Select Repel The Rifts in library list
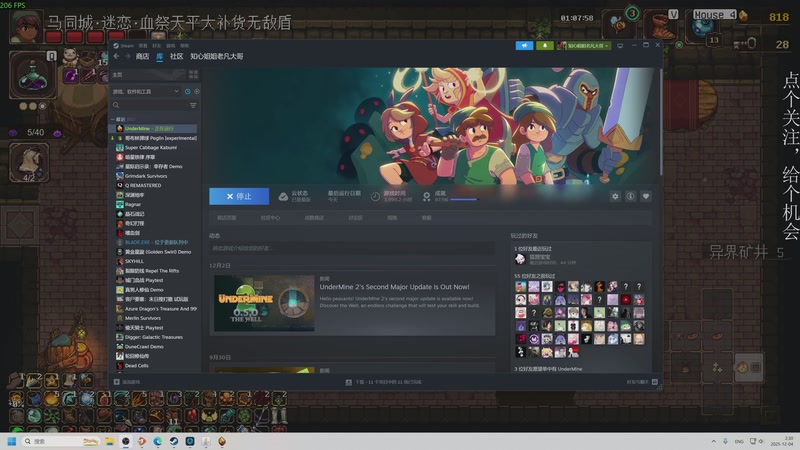This screenshot has width=800, height=450. [x=154, y=271]
